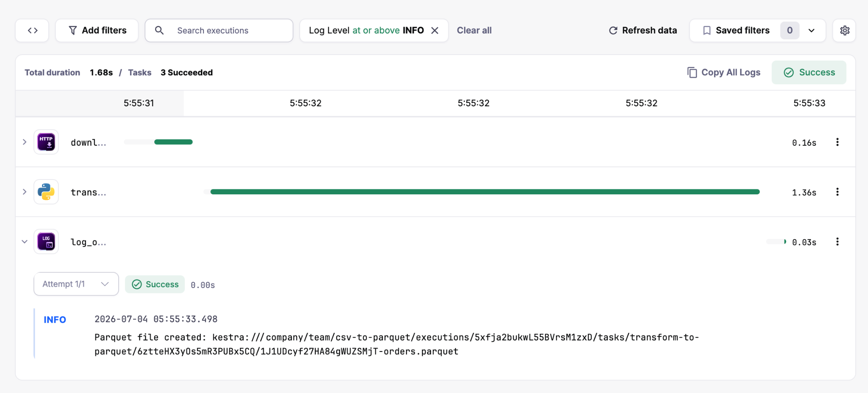Open the settings gear icon
Image resolution: width=868 pixels, height=393 pixels.
click(x=844, y=30)
